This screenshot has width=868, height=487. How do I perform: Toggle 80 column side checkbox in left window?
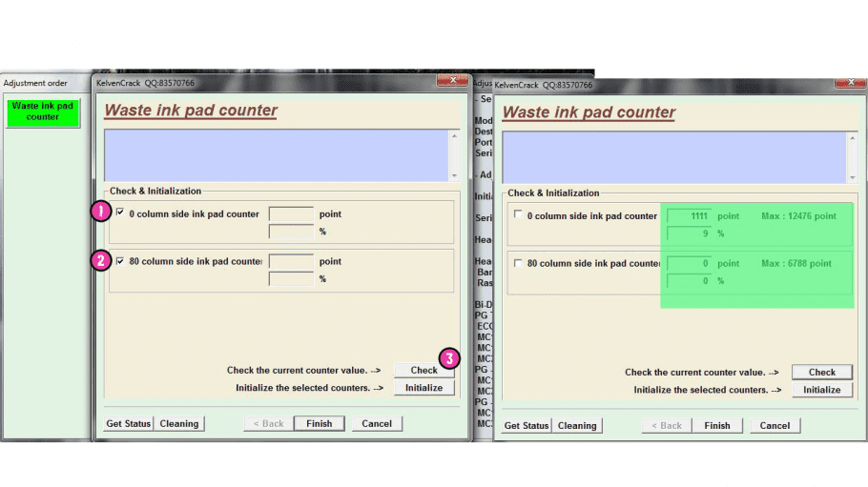120,261
